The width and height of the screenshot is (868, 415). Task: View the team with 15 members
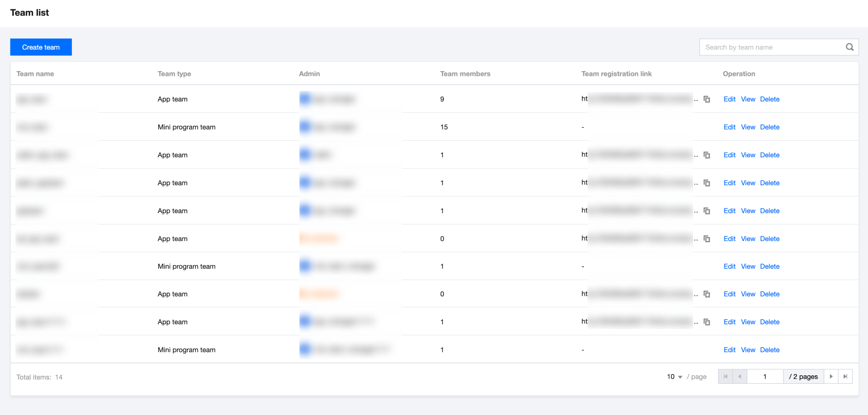[748, 127]
